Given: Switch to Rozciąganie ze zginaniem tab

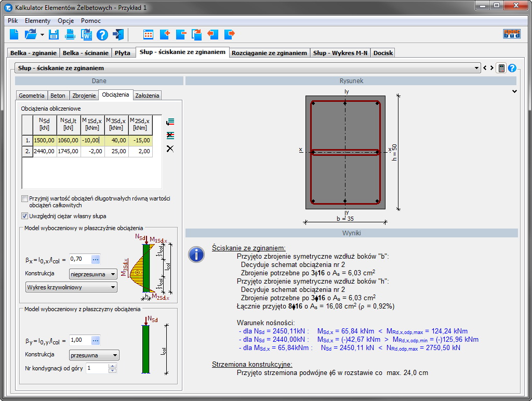Looking at the screenshot, I should click(x=270, y=53).
